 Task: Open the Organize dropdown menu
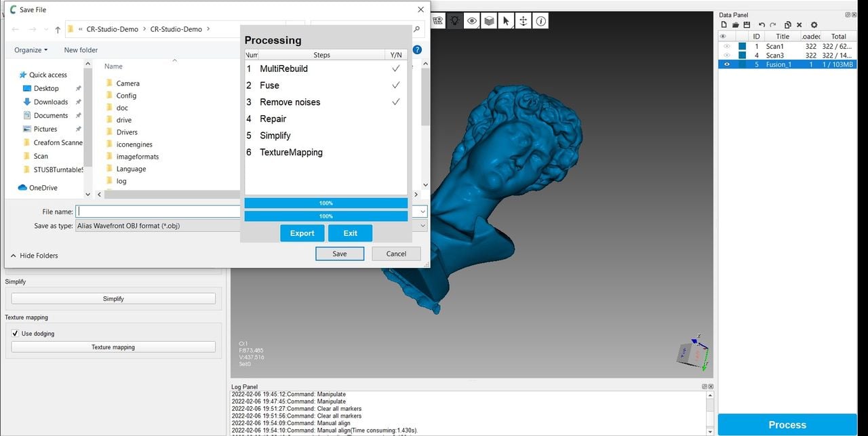pos(29,50)
